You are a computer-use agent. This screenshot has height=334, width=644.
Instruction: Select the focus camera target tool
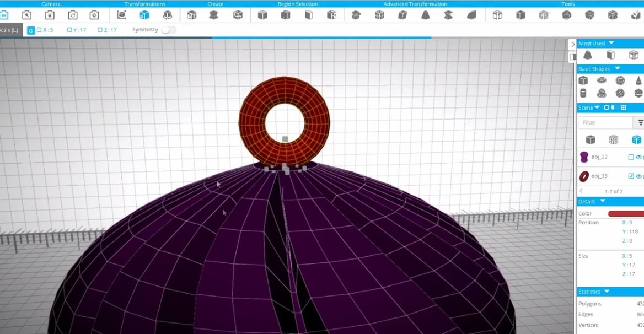point(94,15)
